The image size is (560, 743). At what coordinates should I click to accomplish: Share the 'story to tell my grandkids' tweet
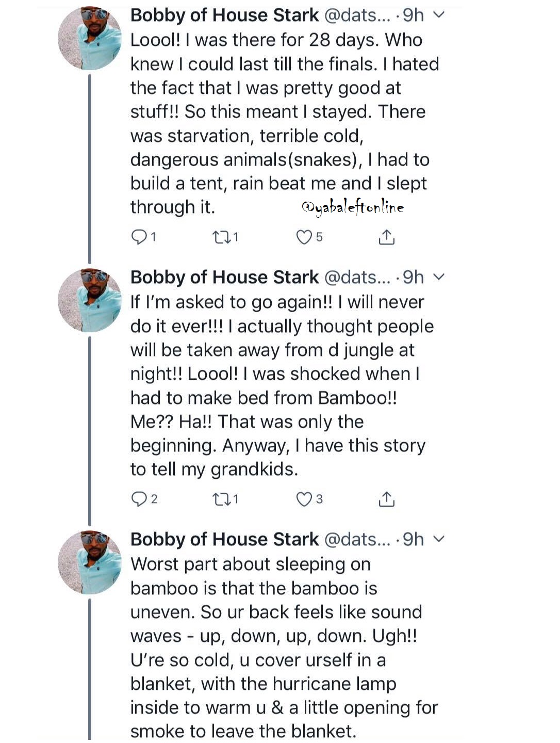[x=386, y=499]
